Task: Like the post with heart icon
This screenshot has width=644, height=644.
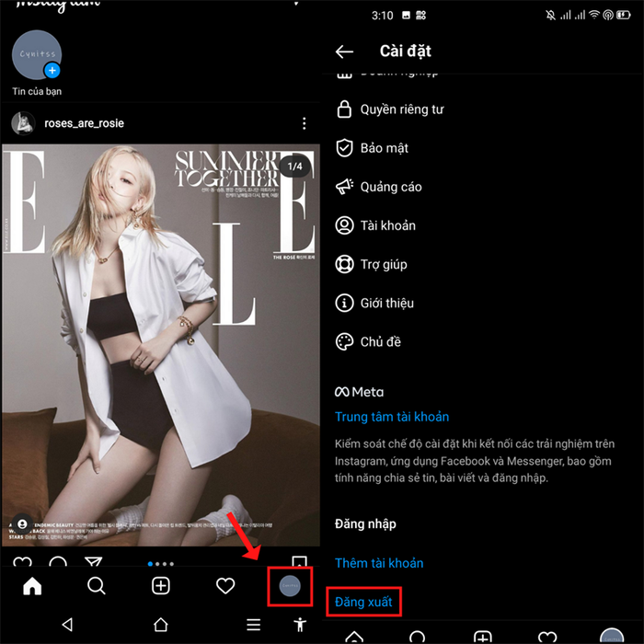Action: coord(23,561)
